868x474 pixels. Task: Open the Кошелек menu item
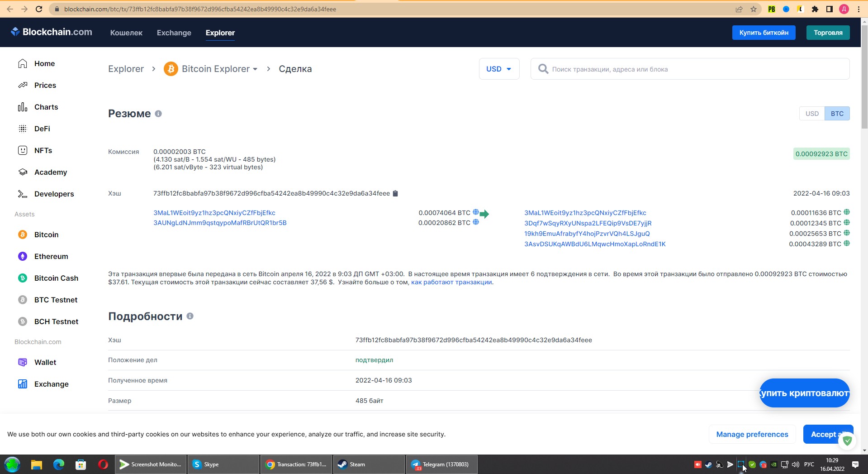(x=126, y=33)
